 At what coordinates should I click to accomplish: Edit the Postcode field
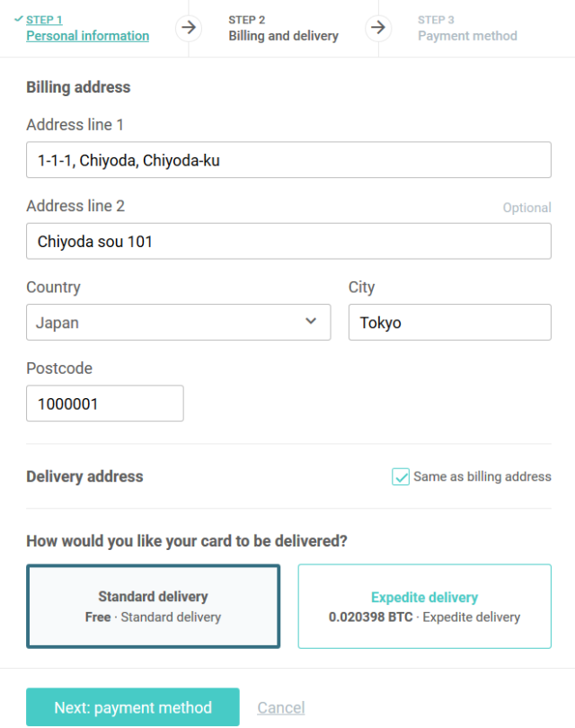click(104, 404)
